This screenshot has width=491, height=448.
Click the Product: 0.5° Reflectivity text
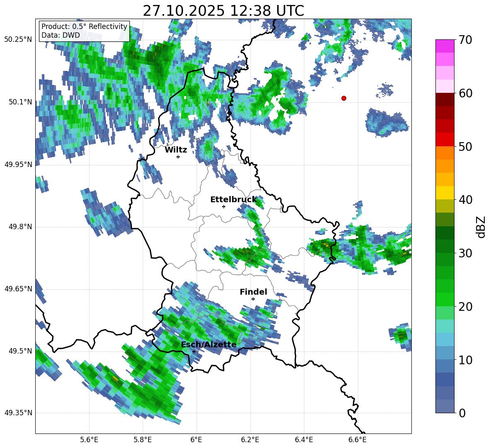tap(84, 26)
